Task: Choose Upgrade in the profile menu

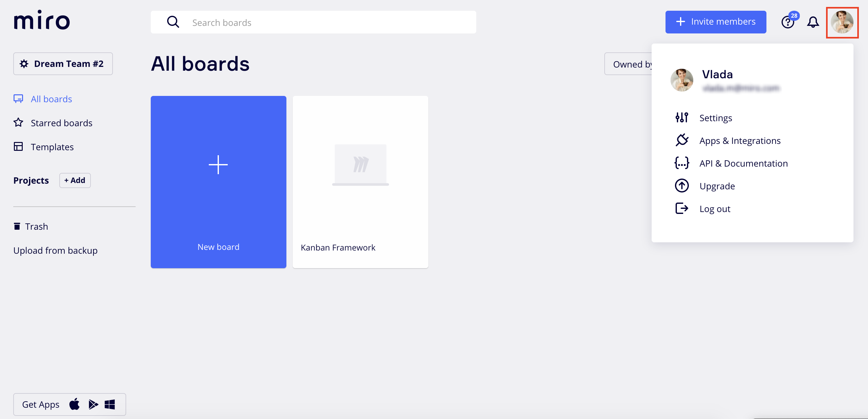Action: (x=717, y=186)
